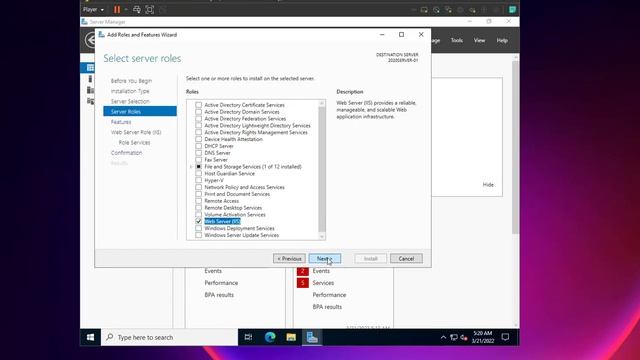This screenshot has height=360, width=640.
Task: Open the Help menu in Server Manager
Action: 502,40
